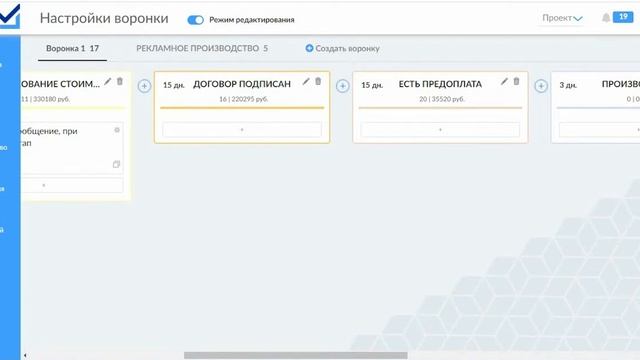
Task: Click the notifications bell icon
Action: click(x=606, y=18)
